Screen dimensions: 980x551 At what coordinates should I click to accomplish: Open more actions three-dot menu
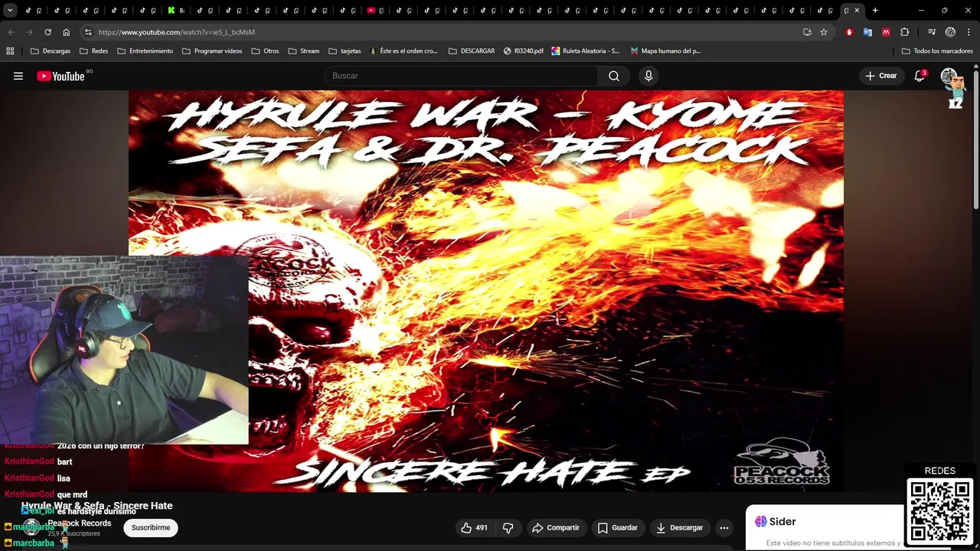724,527
